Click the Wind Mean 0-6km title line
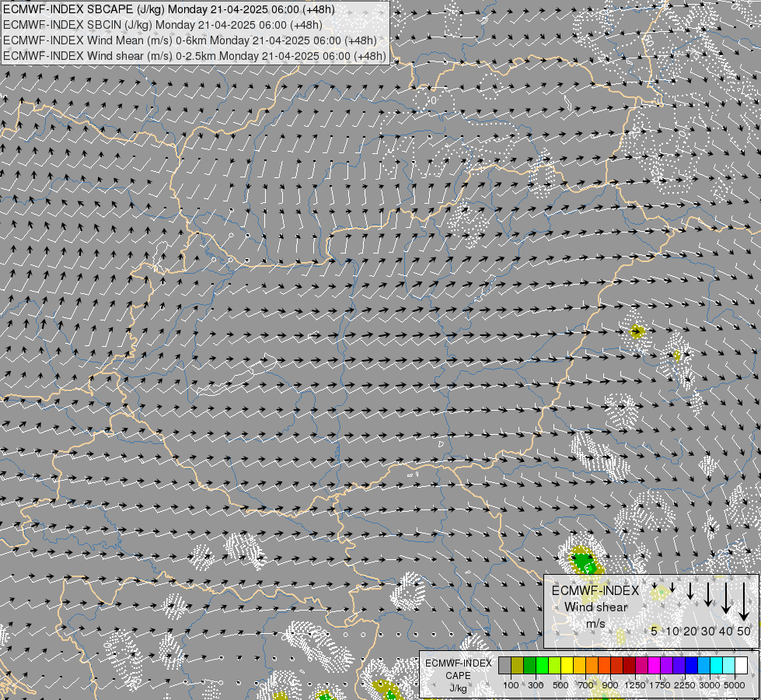761x700 pixels. tap(190, 40)
